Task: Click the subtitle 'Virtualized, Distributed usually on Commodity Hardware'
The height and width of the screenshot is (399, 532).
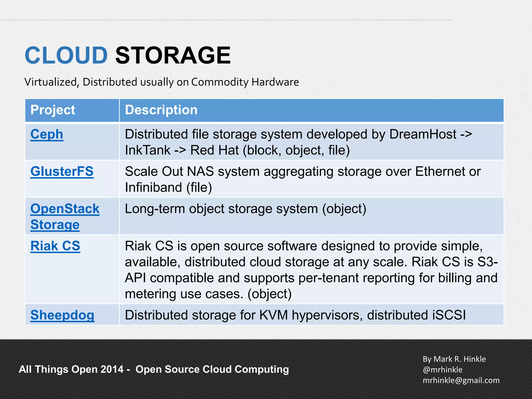Action: (x=162, y=82)
